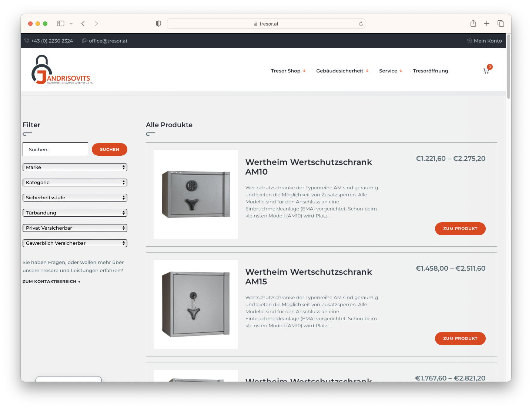Click the phone icon in top bar

click(27, 41)
